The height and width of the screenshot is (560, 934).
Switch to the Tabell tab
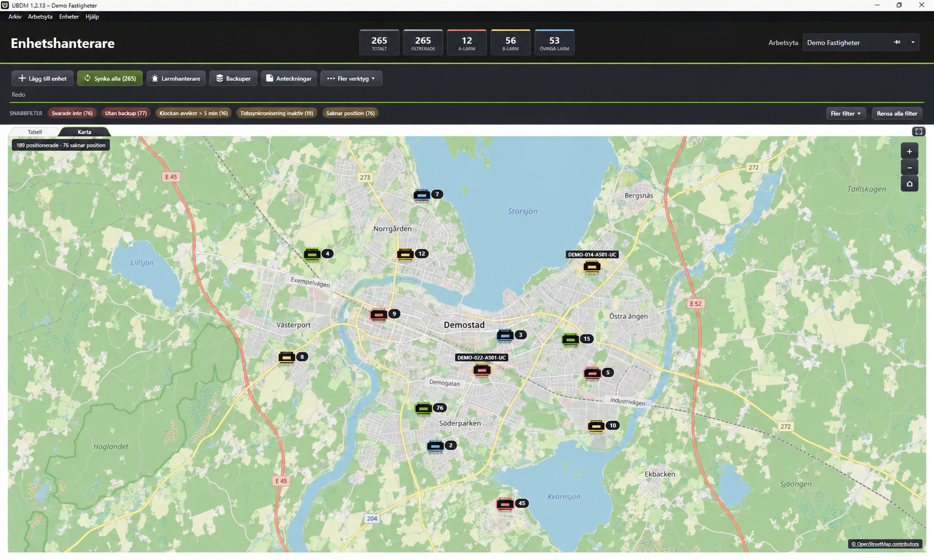pos(35,132)
